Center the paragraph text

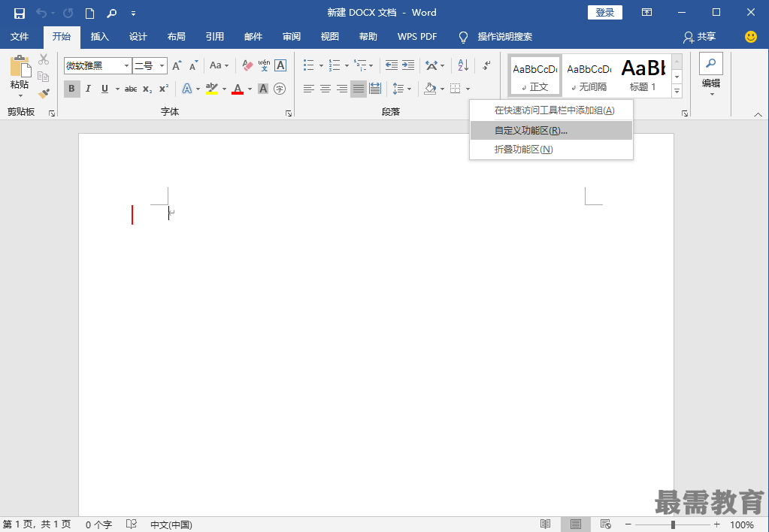[325, 89]
